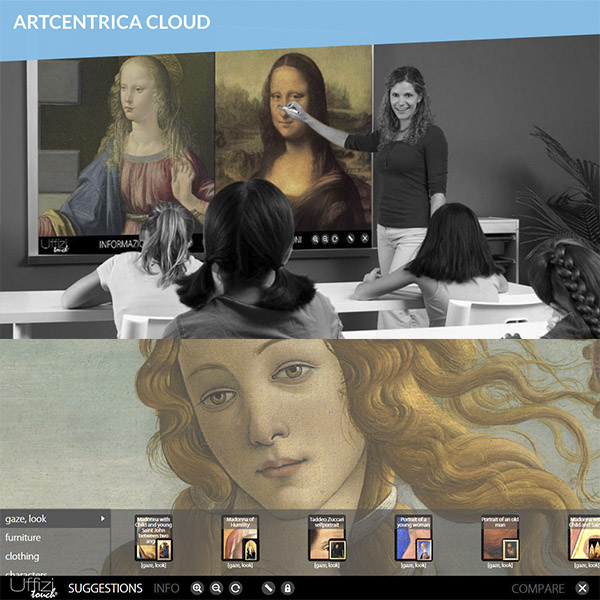
Task: Open the Portrait of an old man thumbnail
Action: 500,538
